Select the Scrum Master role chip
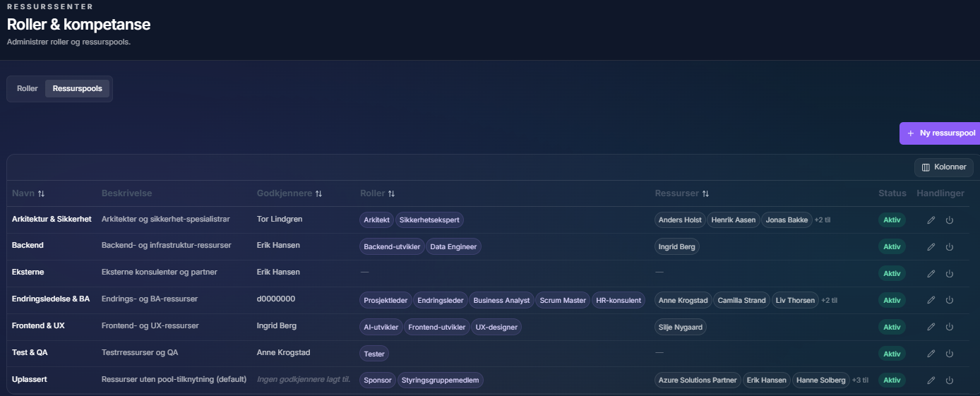This screenshot has width=980, height=396. [x=563, y=301]
